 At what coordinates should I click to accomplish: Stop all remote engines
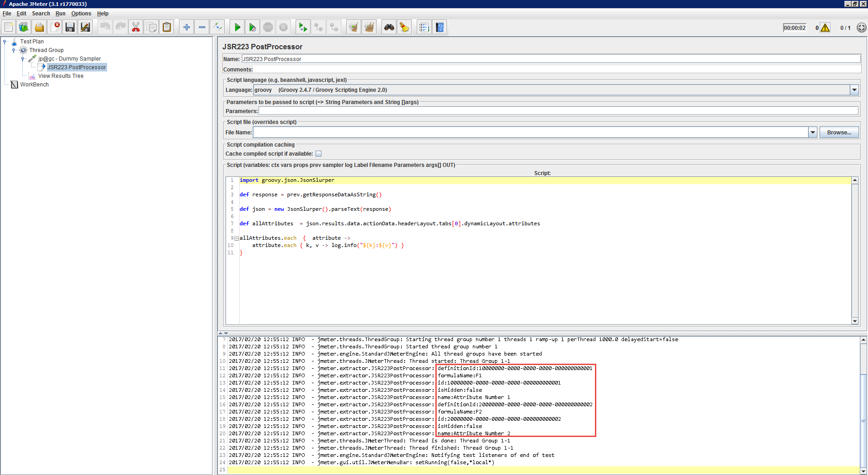click(x=318, y=27)
